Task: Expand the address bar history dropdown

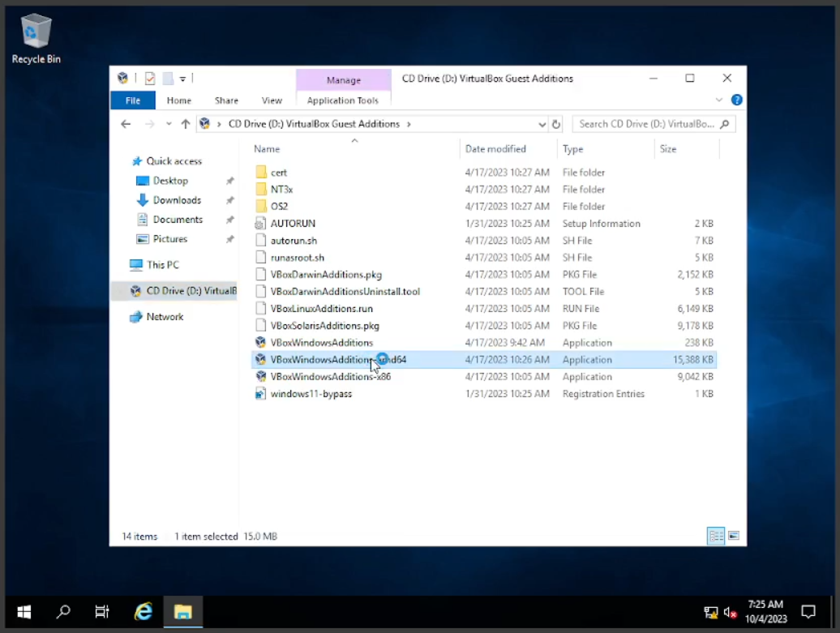Action: click(x=542, y=124)
